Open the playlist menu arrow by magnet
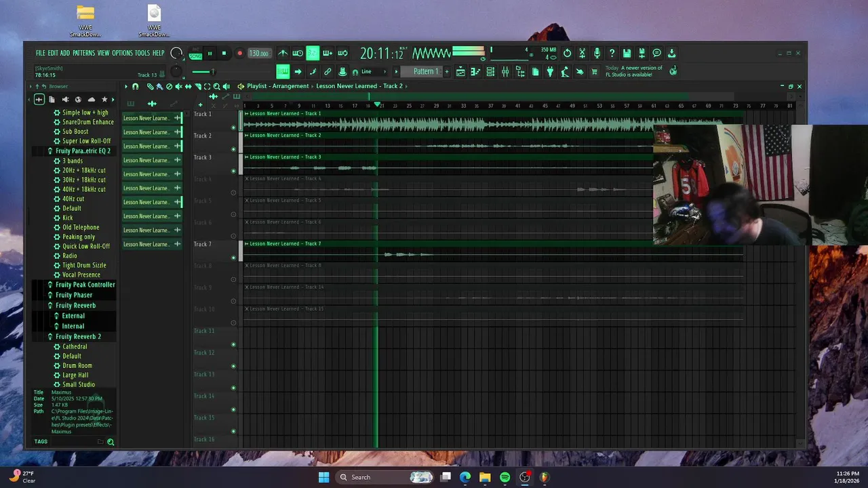The width and height of the screenshot is (868, 488). 125,86
